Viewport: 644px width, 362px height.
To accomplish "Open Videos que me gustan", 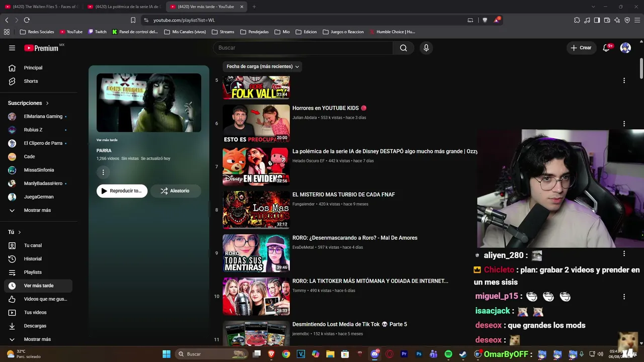I will [x=39, y=299].
